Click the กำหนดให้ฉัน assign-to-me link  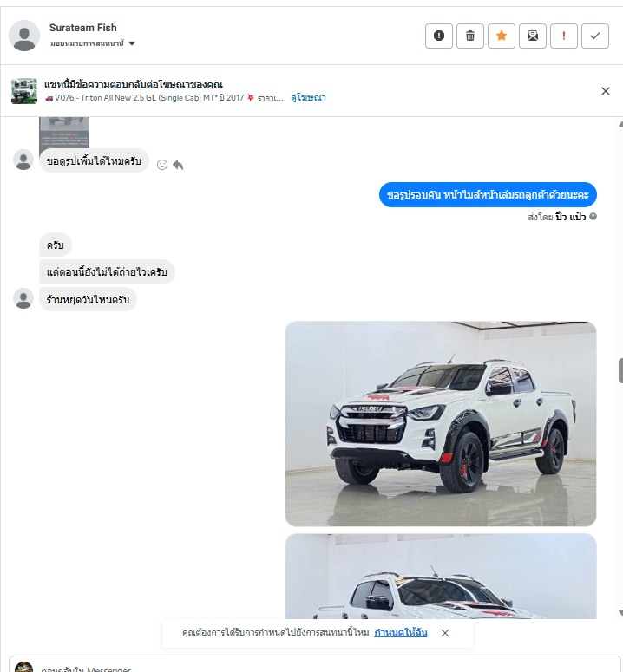pos(401,633)
